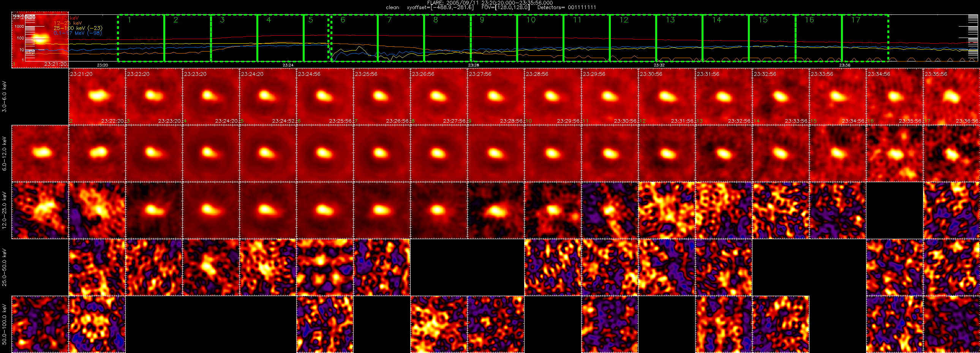Open the 25-50 keV image for interval 2

tap(97, 268)
